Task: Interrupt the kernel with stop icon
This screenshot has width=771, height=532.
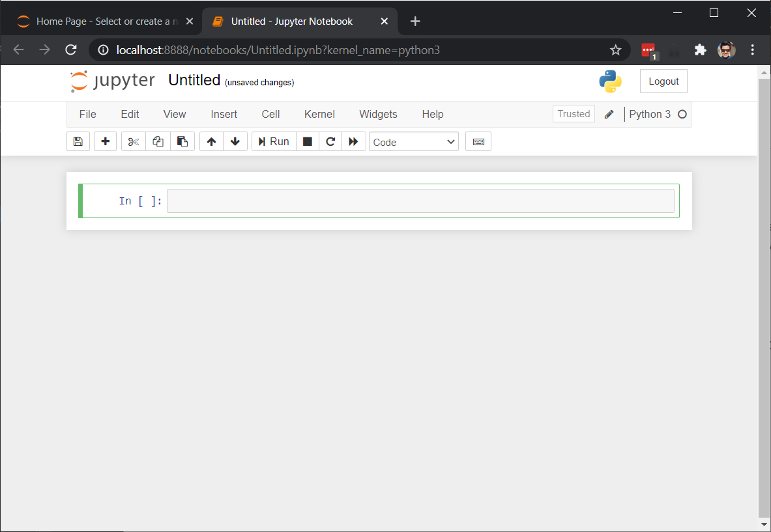Action: coord(308,141)
